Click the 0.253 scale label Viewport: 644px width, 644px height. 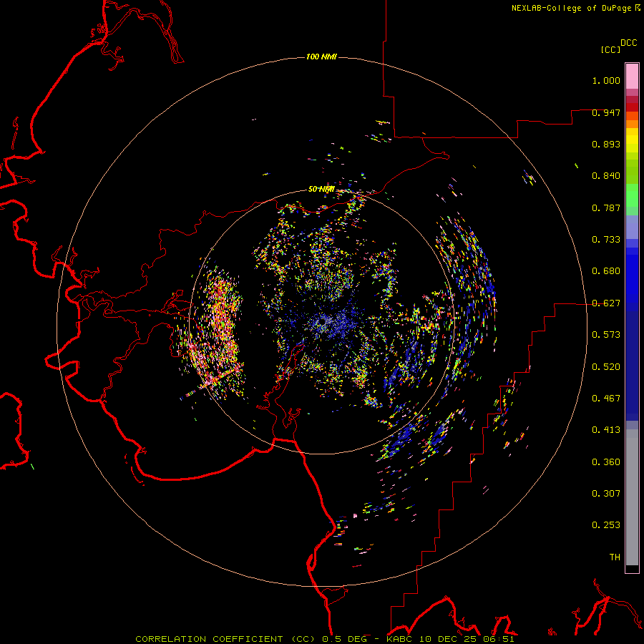(606, 525)
